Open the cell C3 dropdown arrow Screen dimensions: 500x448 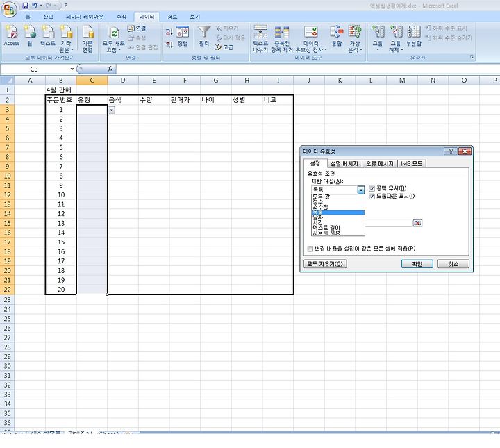(111, 110)
